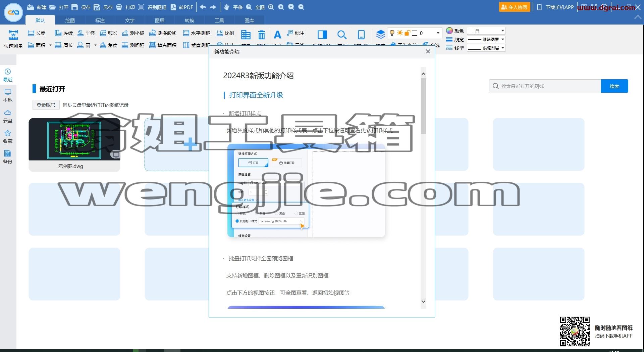Click the 批注 annotation tool

296,33
